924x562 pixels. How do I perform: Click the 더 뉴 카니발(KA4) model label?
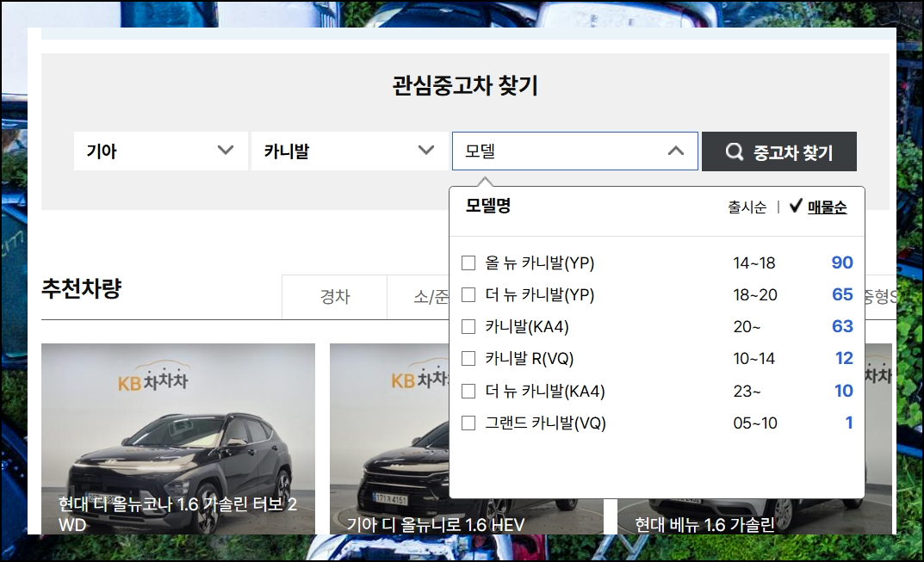(x=545, y=391)
